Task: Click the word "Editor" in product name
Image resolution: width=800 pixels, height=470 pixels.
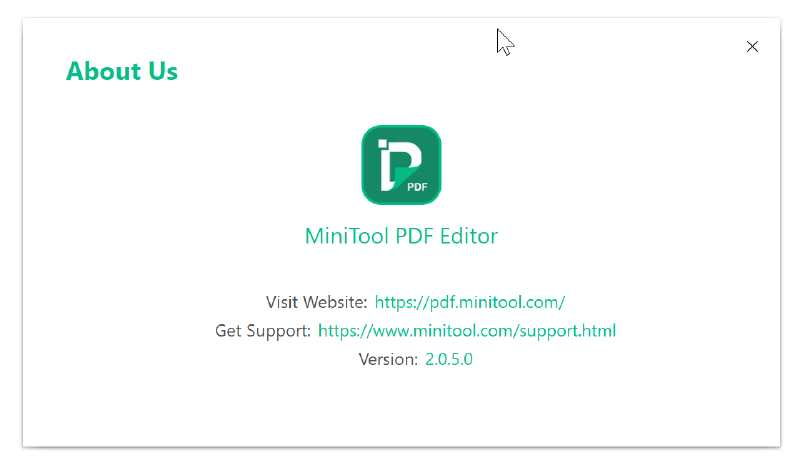Action: 468,237
